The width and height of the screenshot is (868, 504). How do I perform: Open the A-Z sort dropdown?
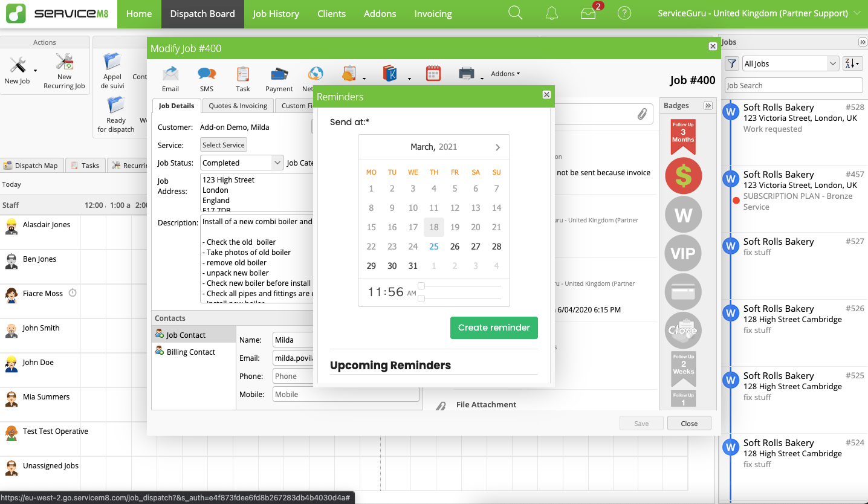(x=852, y=63)
